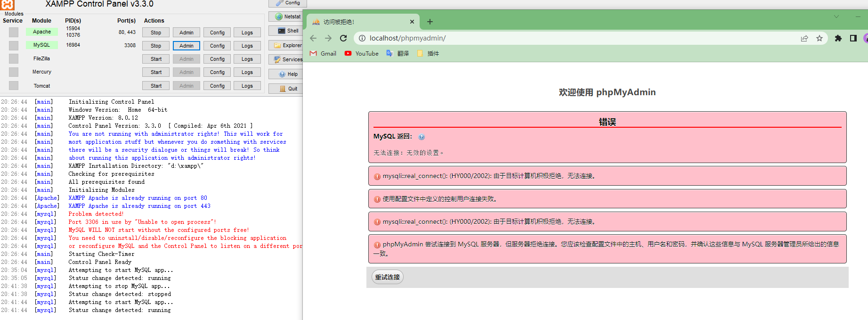The width and height of the screenshot is (868, 320).
Task: Open Mercury Config menu
Action: 217,72
